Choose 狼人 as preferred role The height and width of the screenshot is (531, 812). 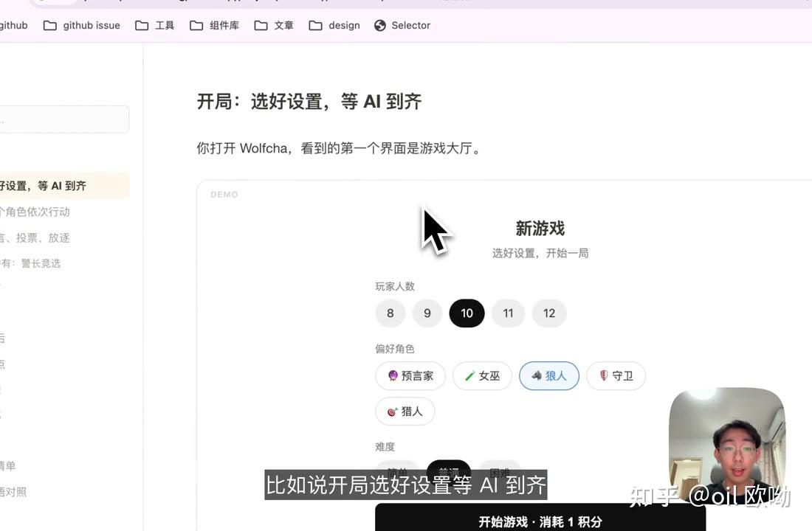point(549,375)
